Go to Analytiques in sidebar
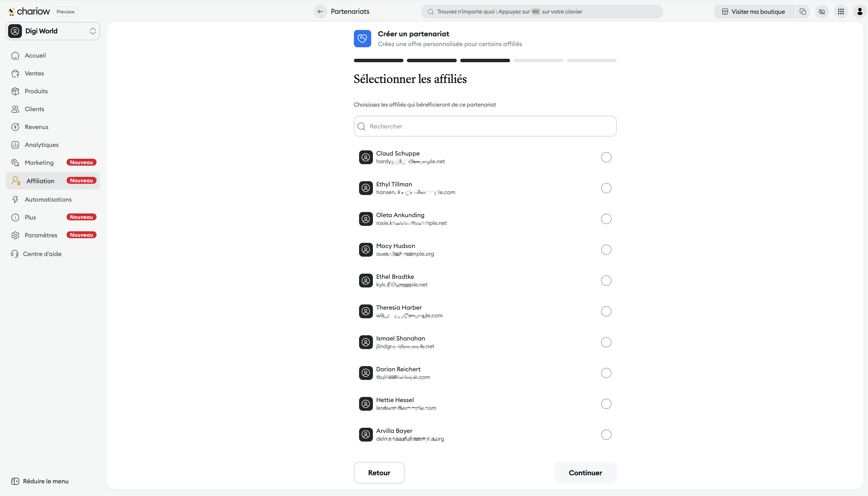 coord(41,145)
